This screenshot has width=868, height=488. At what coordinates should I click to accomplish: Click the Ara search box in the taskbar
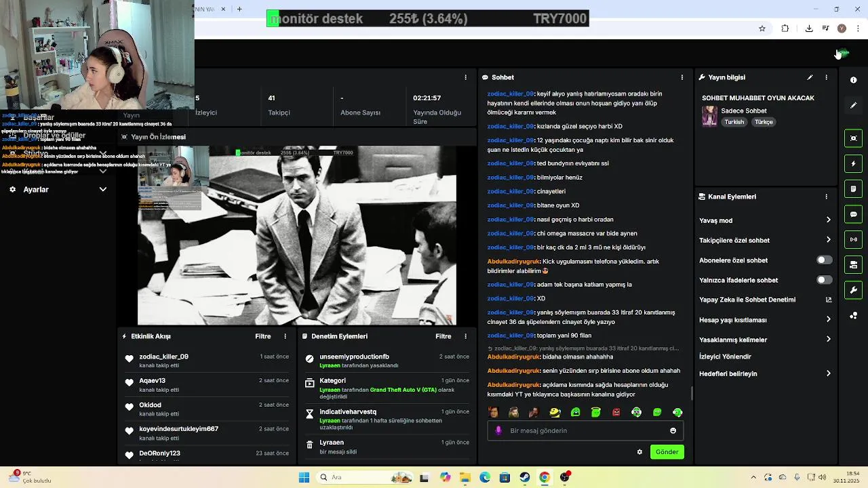coord(366,477)
